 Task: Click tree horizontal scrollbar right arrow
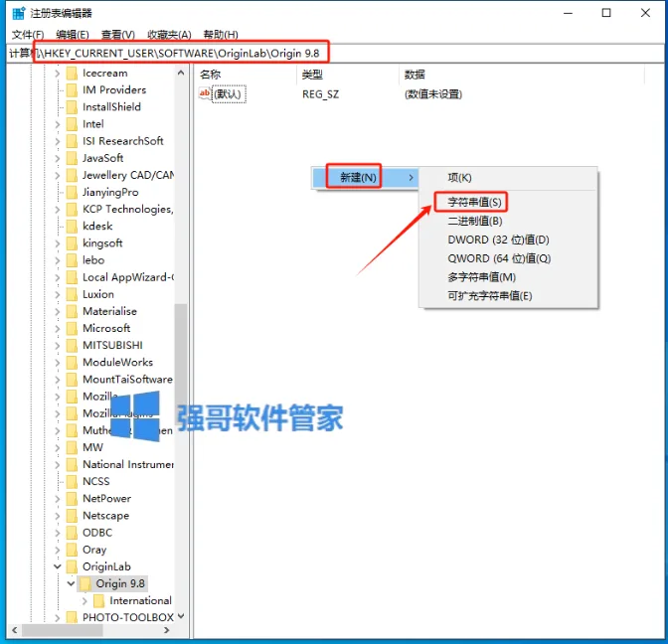click(167, 630)
